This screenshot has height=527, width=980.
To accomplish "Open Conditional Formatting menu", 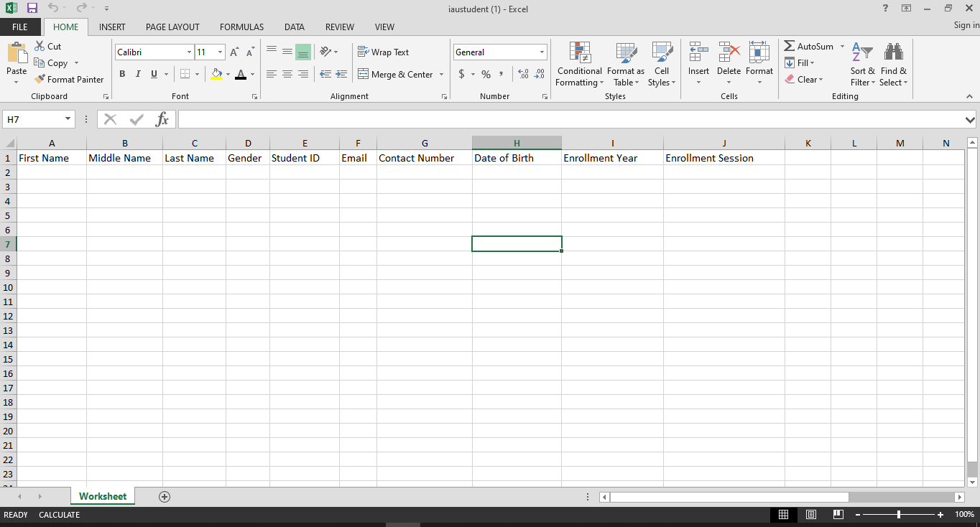I will (580, 65).
